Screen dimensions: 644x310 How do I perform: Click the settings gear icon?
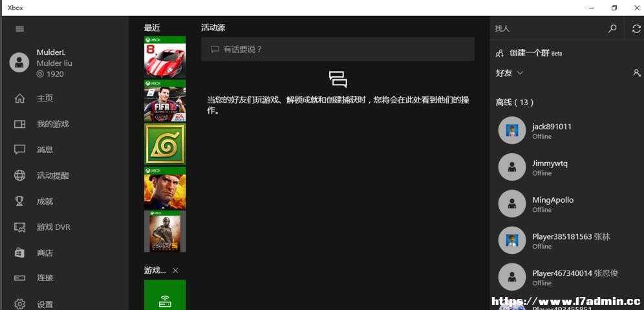pyautogui.click(x=19, y=304)
